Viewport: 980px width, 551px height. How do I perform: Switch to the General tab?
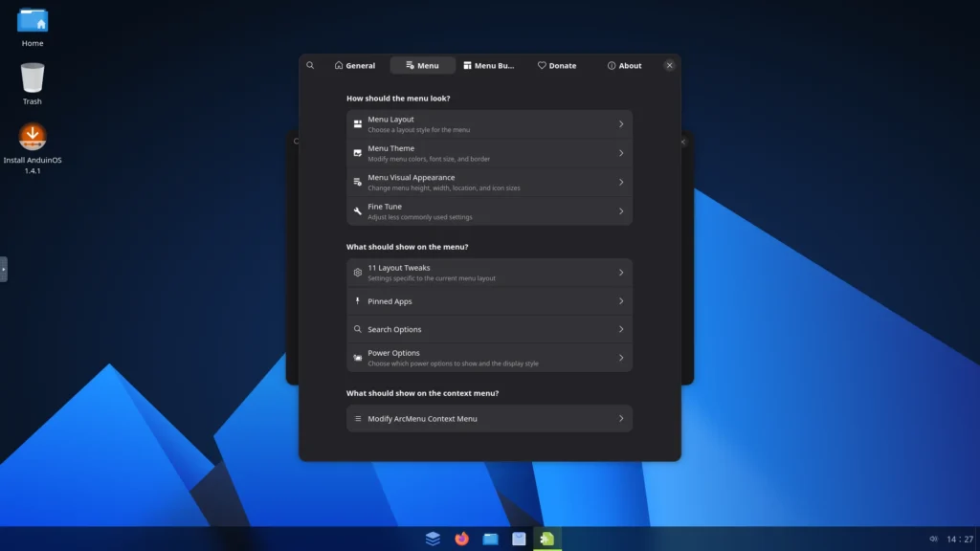point(355,66)
